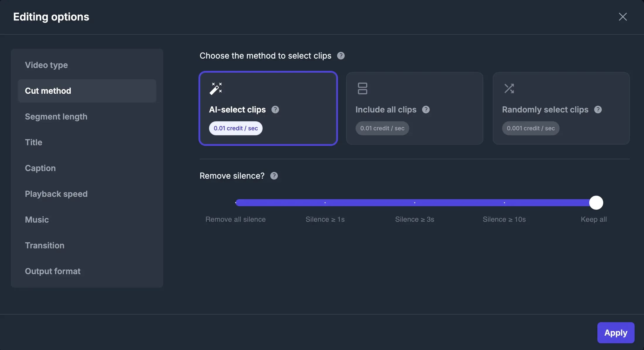Viewport: 644px width, 350px height.
Task: Click the help icon beside Randomly select clips
Action: (598, 110)
